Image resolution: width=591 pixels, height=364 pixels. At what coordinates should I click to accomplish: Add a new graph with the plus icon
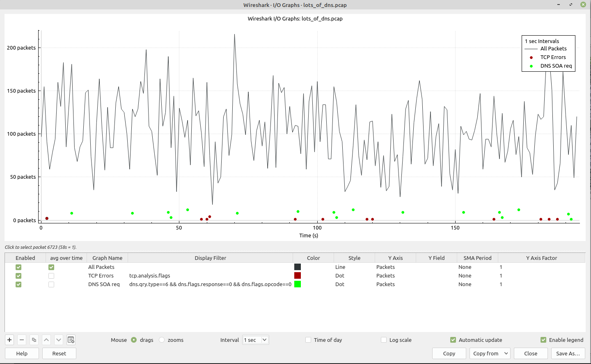9,340
